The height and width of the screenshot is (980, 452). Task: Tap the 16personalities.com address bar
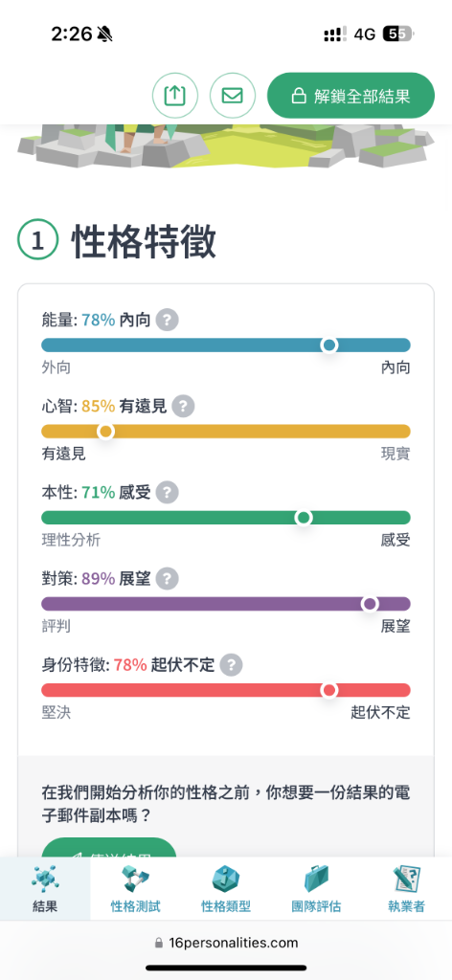226,943
